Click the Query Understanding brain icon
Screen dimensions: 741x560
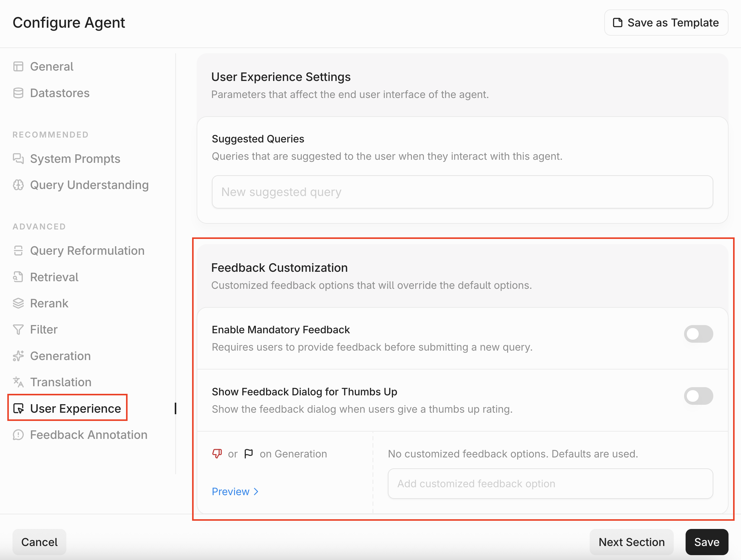coord(18,185)
